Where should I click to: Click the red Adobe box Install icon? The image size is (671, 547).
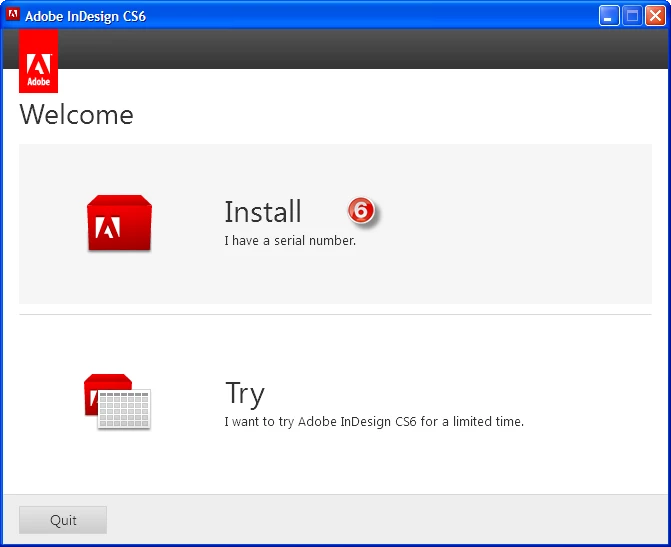point(119,223)
